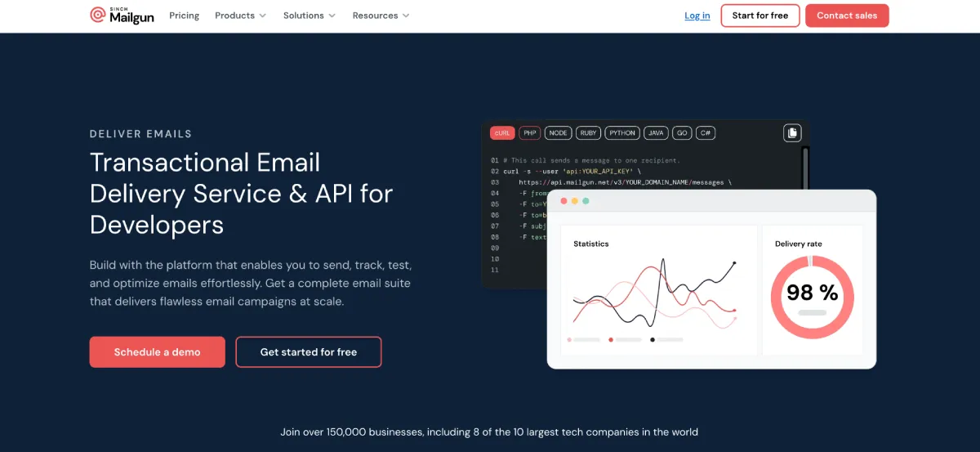
Task: Open the Resources dropdown menu
Action: [381, 16]
